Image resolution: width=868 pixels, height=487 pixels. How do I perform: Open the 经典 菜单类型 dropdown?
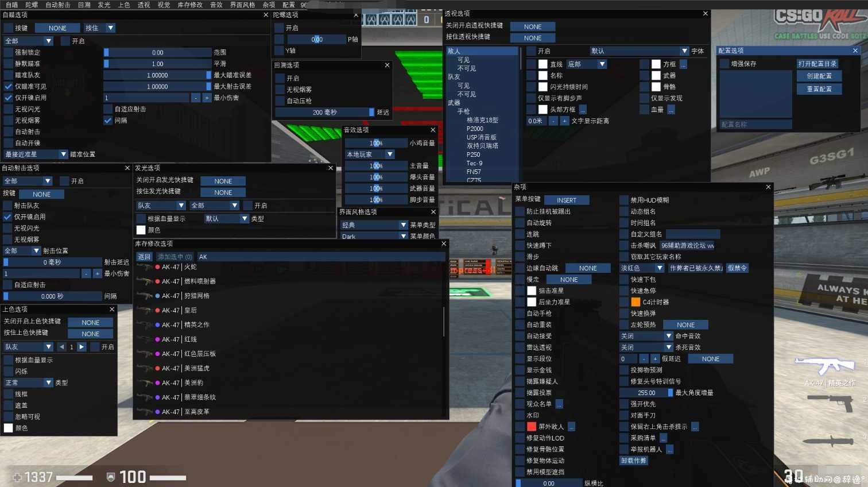click(374, 225)
